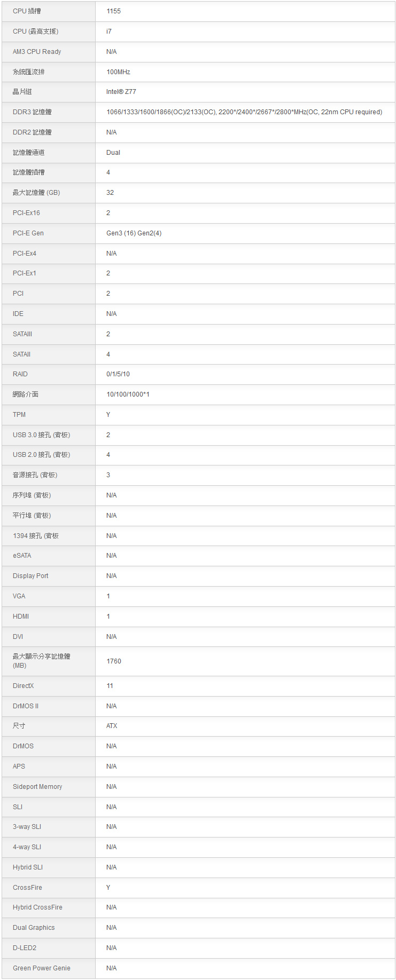Select the 最大記憶體 (GB) label
The height and width of the screenshot is (980, 396).
pyautogui.click(x=36, y=193)
